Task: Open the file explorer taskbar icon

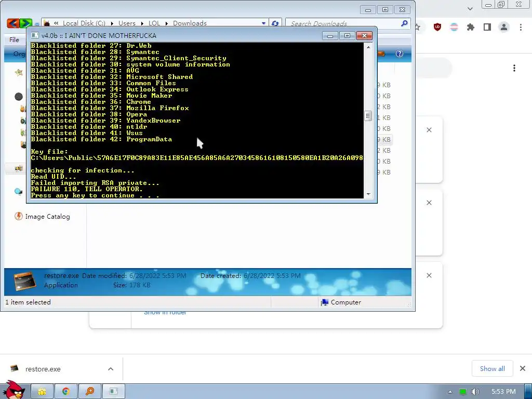Action: [x=42, y=392]
